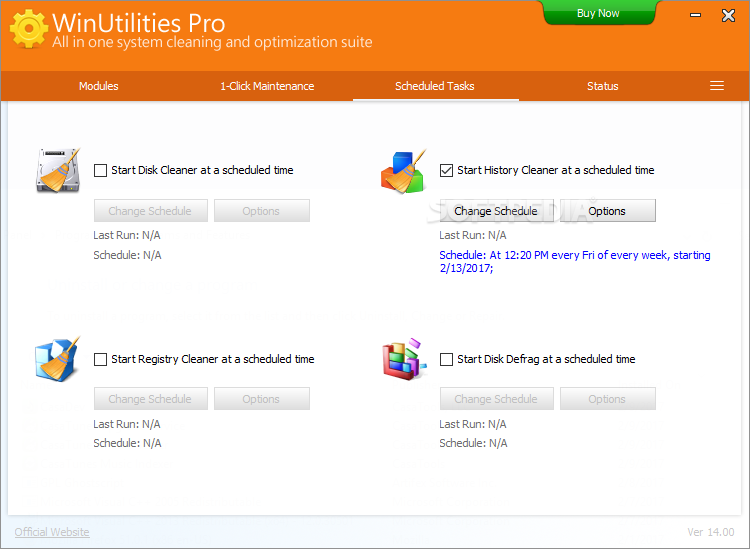Open the Official Website link
Viewport: 750px width, 549px height.
52,532
